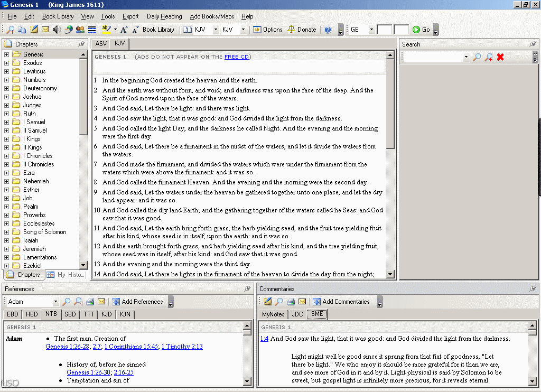Viewport: 541px width, 392px height.
Task: Click the Bible text vertical scrollbar thumb
Action: [x=390, y=104]
